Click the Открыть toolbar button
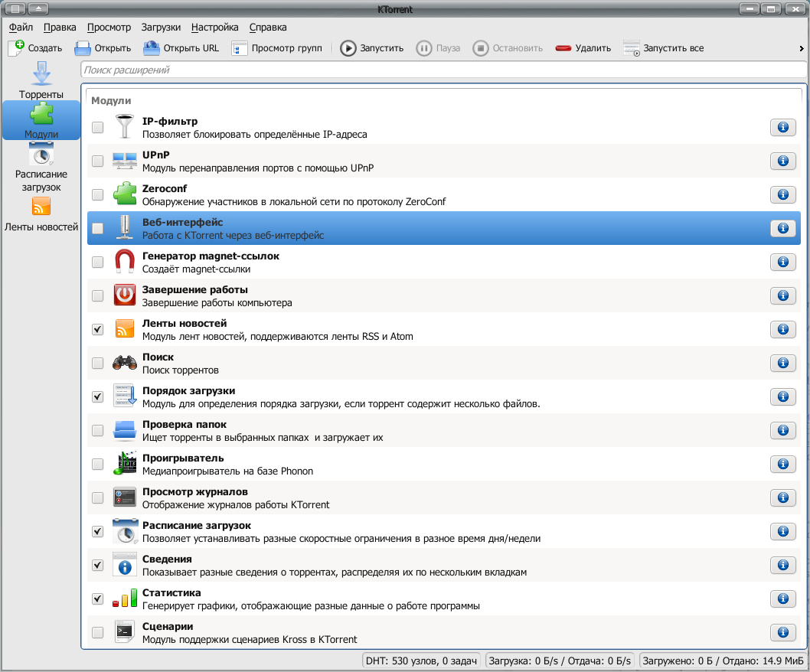810x672 pixels. pos(103,48)
